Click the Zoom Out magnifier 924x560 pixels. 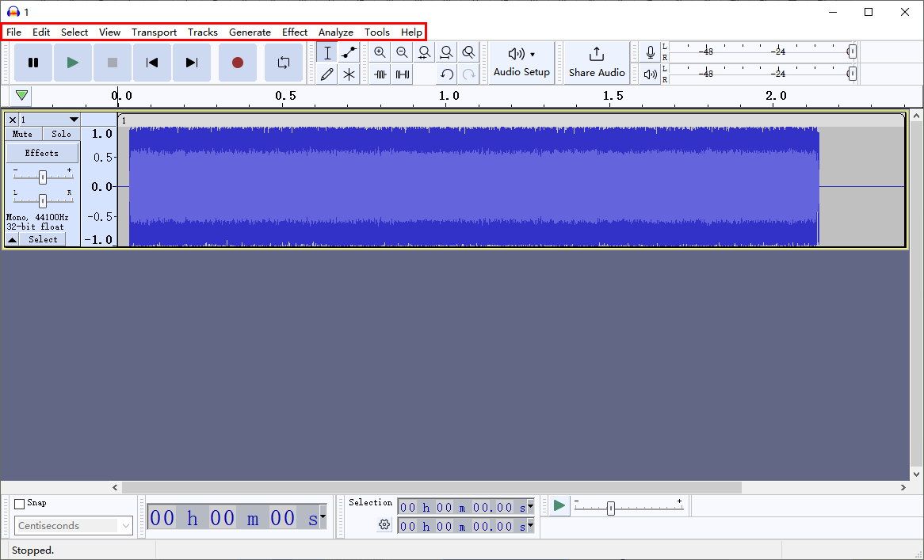coord(402,52)
